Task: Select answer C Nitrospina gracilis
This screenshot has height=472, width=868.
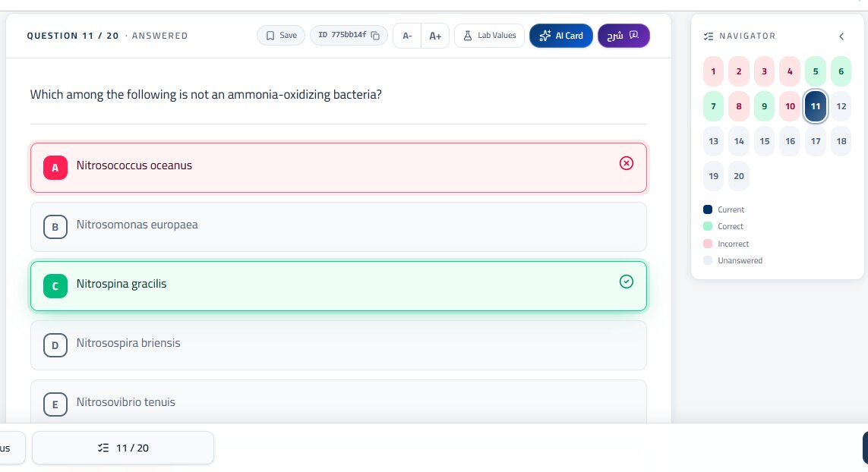Action: (338, 286)
